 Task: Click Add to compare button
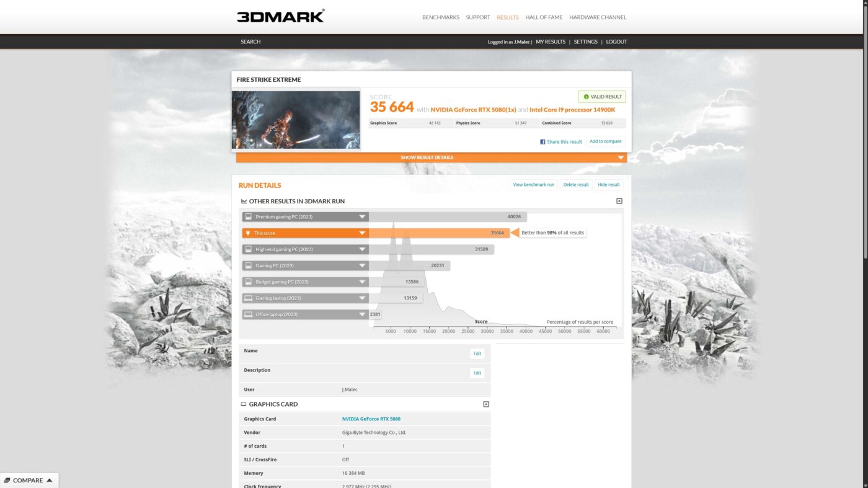tap(605, 141)
